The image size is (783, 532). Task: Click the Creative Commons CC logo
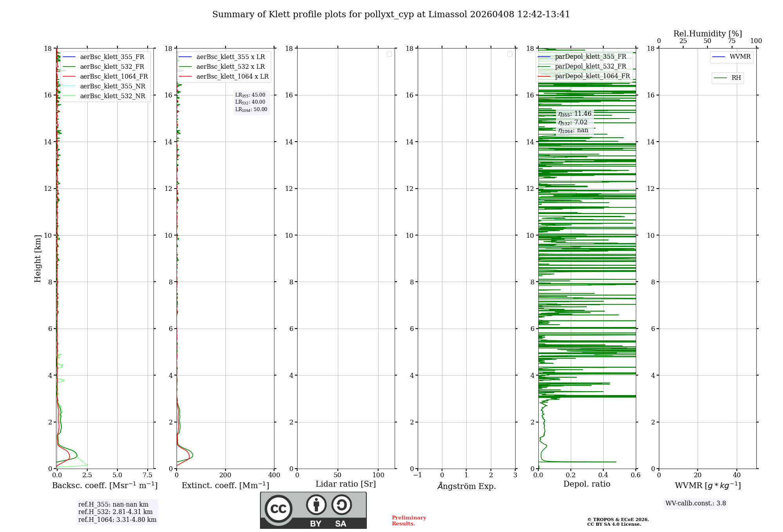[278, 509]
